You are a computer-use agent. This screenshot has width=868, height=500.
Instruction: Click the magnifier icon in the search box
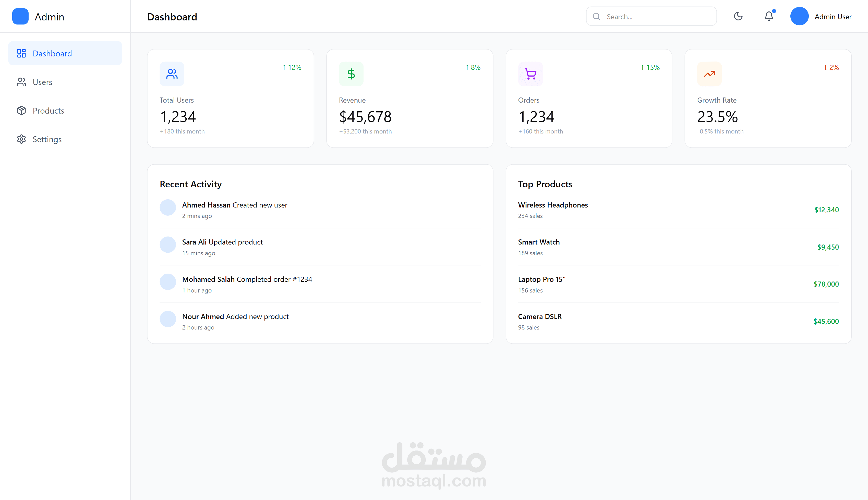click(596, 17)
